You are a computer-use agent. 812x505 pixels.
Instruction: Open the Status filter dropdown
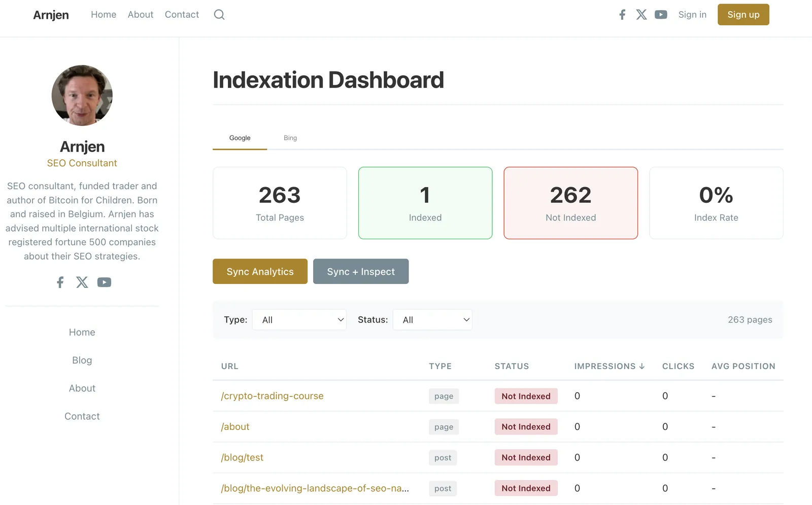click(x=432, y=319)
